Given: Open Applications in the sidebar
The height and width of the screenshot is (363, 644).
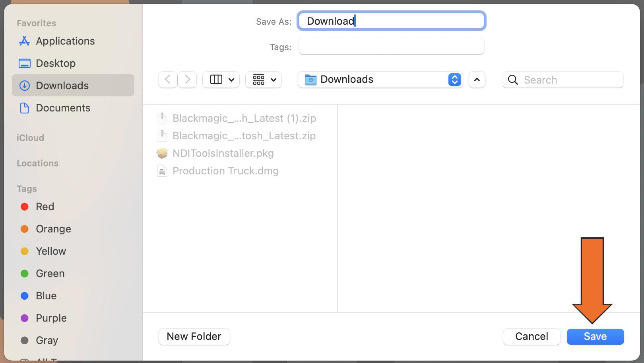Looking at the screenshot, I should pos(73,41).
